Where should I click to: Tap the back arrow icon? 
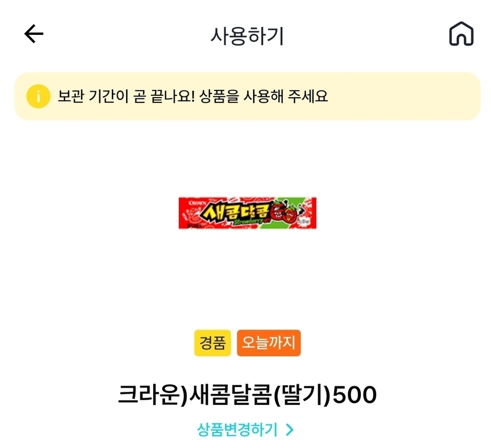tap(34, 34)
